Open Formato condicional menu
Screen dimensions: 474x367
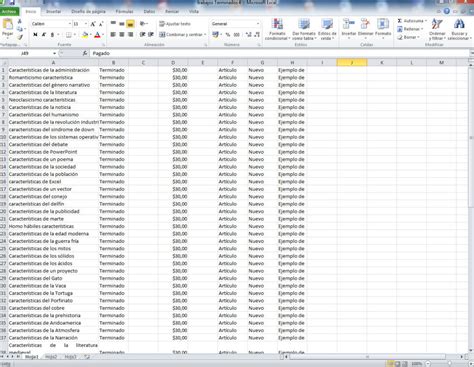point(277,30)
